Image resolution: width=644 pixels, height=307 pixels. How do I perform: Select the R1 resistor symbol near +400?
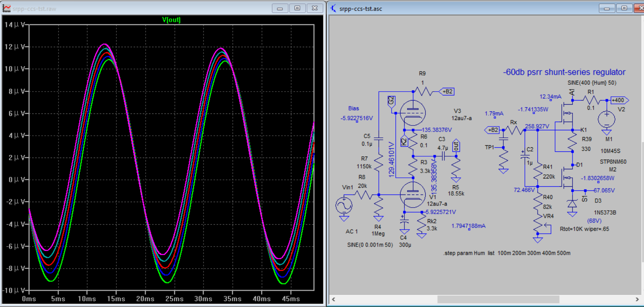click(592, 100)
